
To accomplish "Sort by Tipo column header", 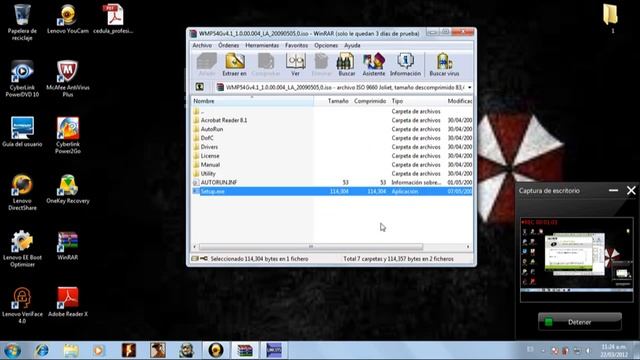I will (x=417, y=101).
